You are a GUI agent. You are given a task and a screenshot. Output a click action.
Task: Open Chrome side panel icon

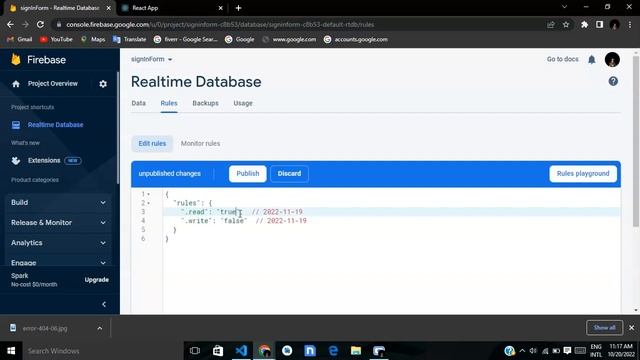tap(599, 24)
